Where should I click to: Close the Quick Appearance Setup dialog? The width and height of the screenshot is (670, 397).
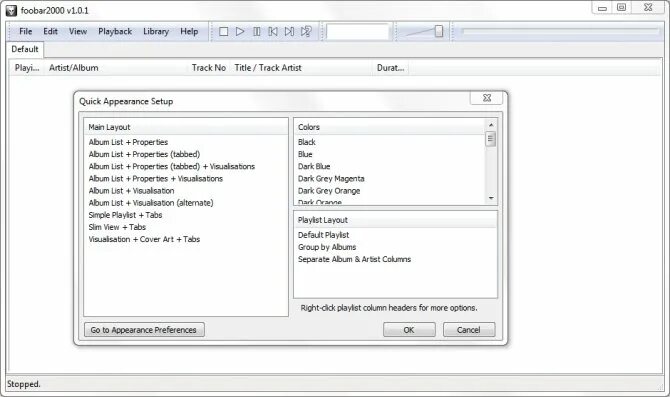[x=487, y=98]
